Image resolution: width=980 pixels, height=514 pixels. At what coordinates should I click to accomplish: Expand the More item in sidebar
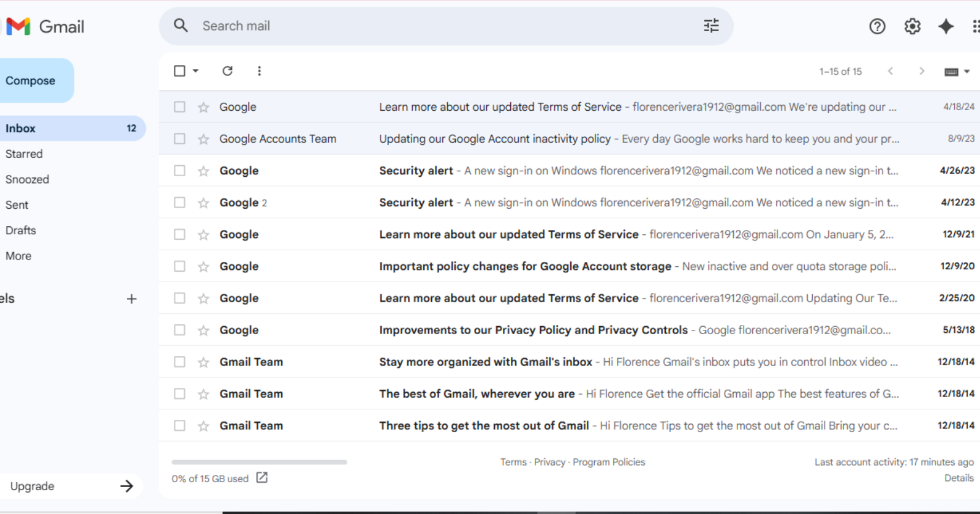coord(18,256)
